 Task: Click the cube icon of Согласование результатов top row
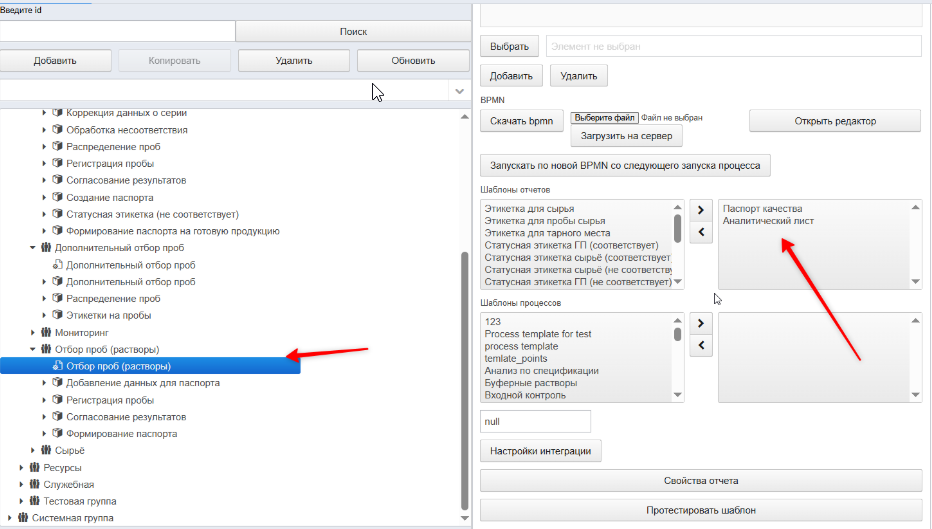coord(57,180)
